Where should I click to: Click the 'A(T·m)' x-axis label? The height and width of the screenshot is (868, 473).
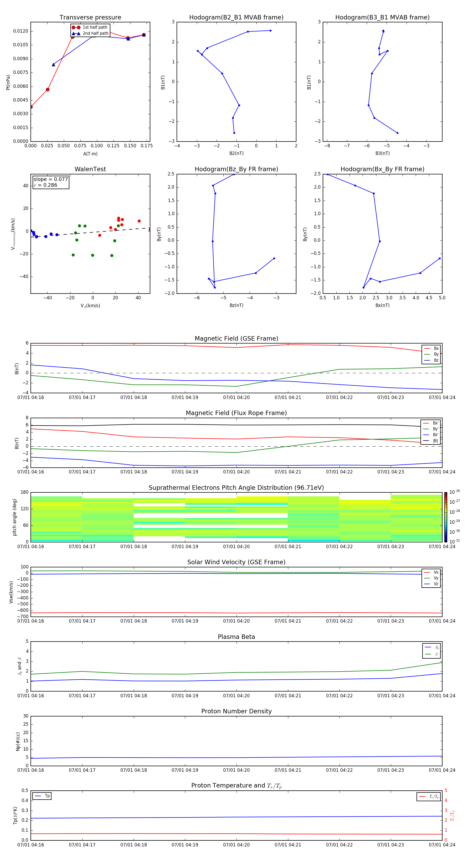pos(90,154)
